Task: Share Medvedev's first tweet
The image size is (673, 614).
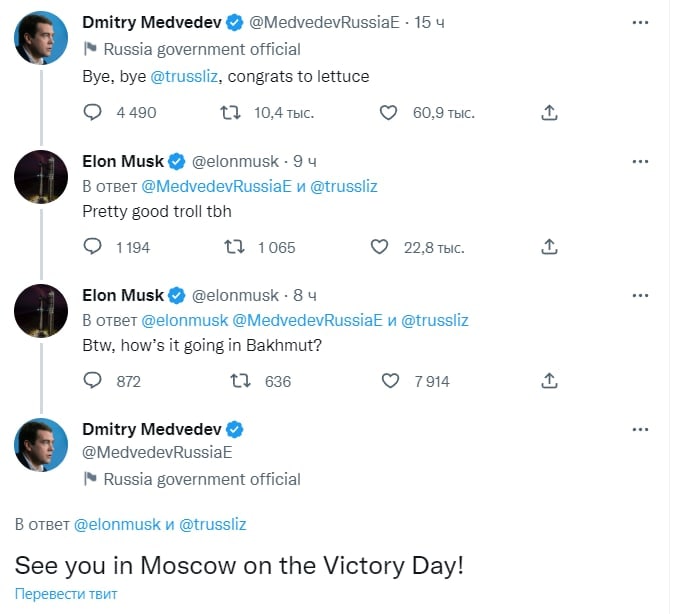Action: 549,113
